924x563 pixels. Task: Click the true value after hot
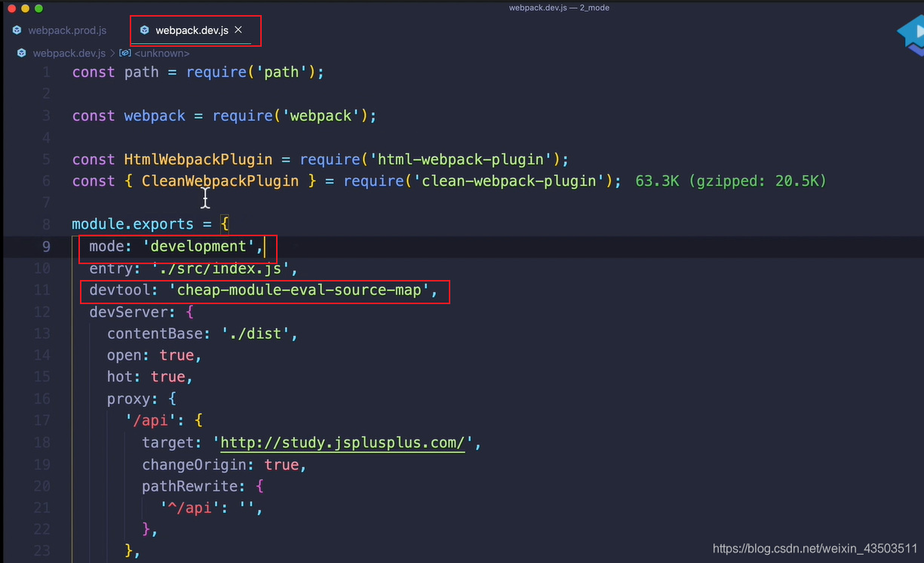[167, 377]
